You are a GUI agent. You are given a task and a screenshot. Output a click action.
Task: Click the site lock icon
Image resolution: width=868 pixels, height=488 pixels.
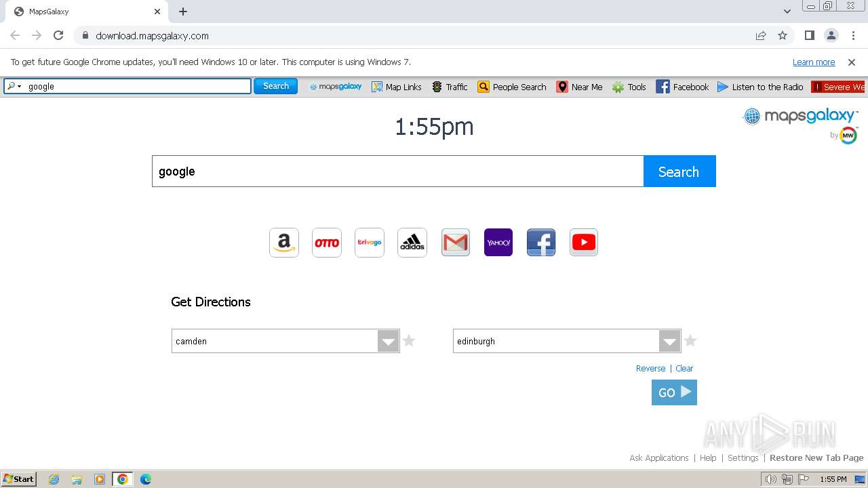pos(85,35)
